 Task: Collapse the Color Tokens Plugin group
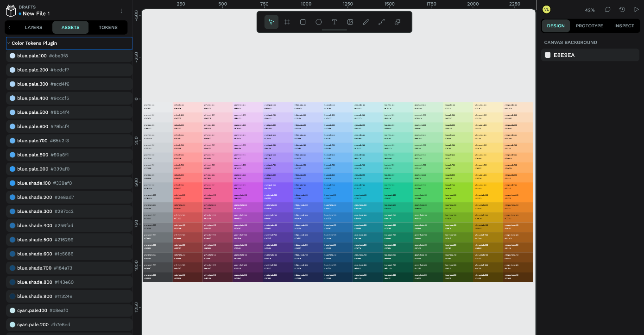coord(8,43)
